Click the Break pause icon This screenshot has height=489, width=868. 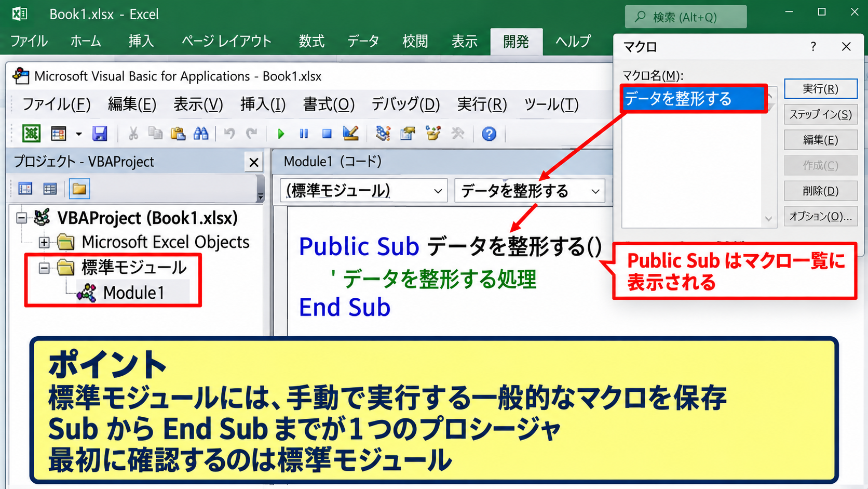304,134
